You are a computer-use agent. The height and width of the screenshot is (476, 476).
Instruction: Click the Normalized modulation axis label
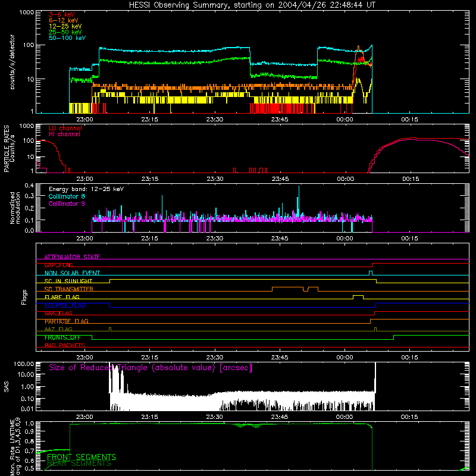[15, 208]
